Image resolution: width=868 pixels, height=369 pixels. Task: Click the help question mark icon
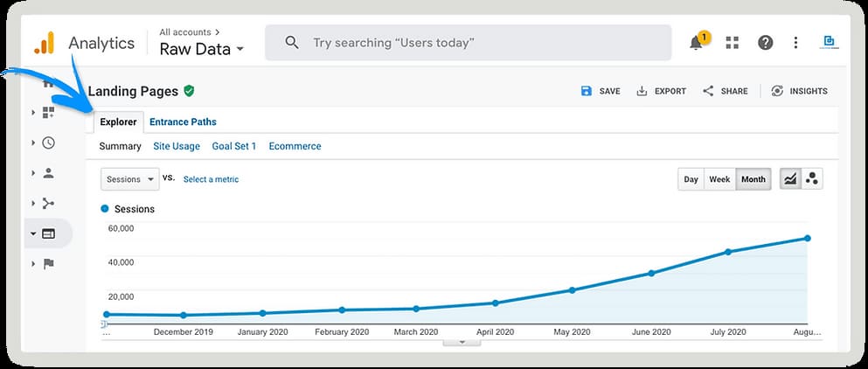(765, 43)
